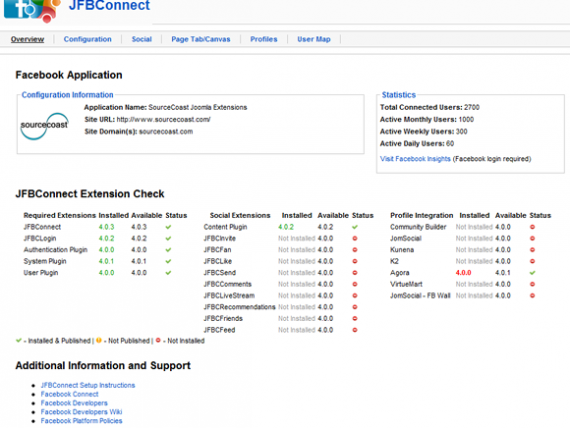This screenshot has width=570, height=428.
Task: Click the site URL http://www.sourcecoast.com/
Action: (x=163, y=120)
